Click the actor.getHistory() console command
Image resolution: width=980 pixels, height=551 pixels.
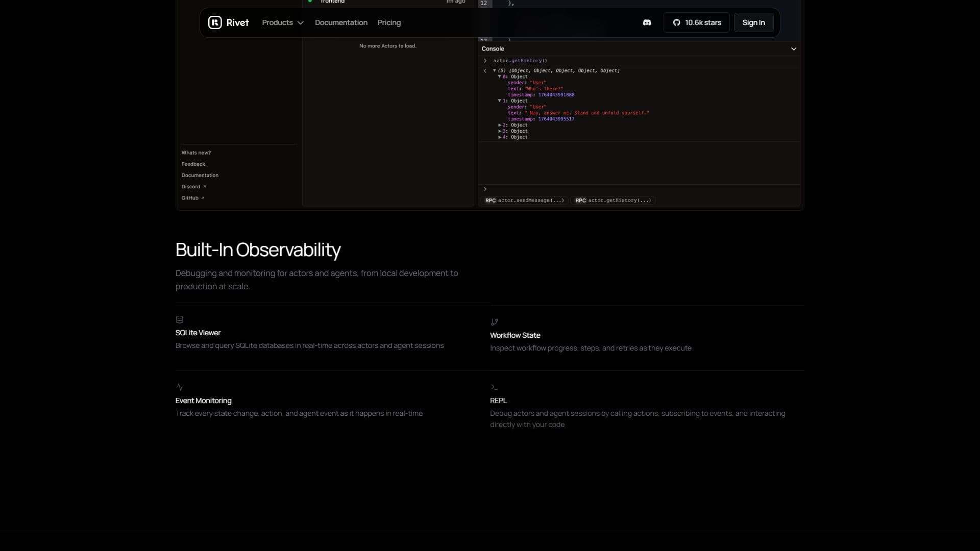(x=520, y=61)
